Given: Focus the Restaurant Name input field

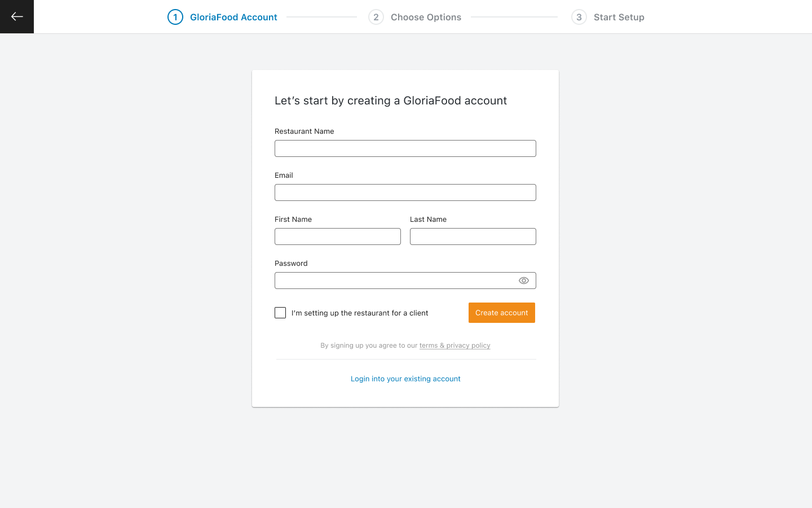Looking at the screenshot, I should tap(405, 148).
